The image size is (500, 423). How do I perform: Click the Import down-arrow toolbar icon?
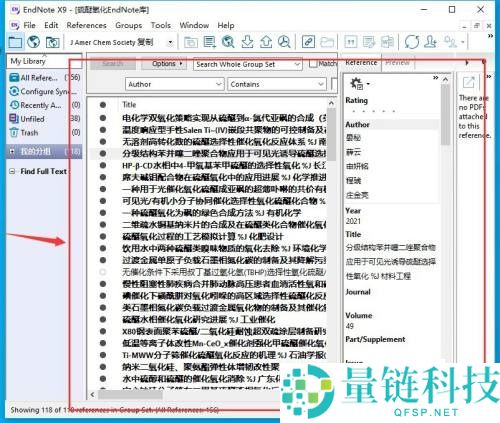(247, 42)
